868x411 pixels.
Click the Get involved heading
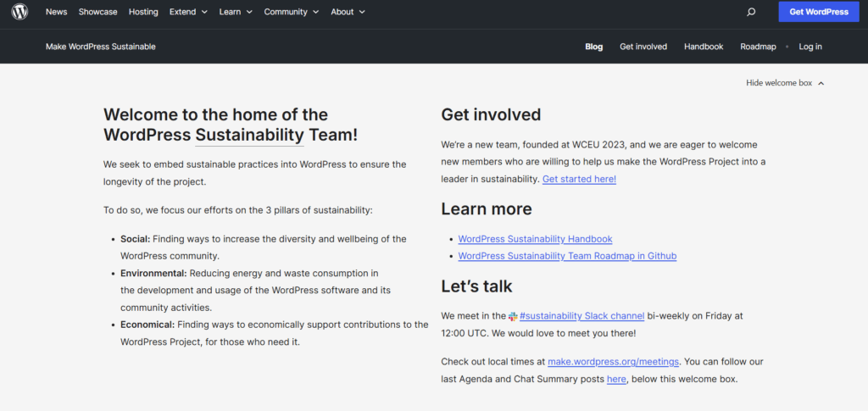491,114
